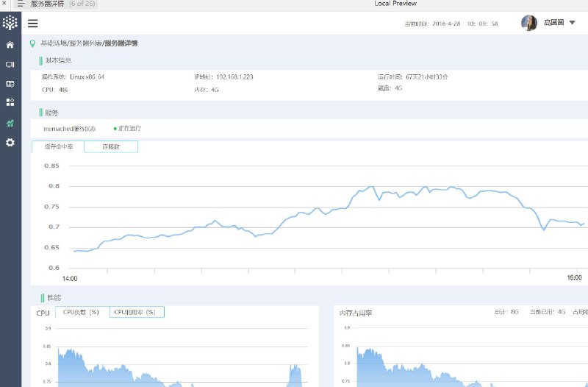Screen dimensions: 588x387
Task: Click the green location pin icon
Action: tap(32, 43)
